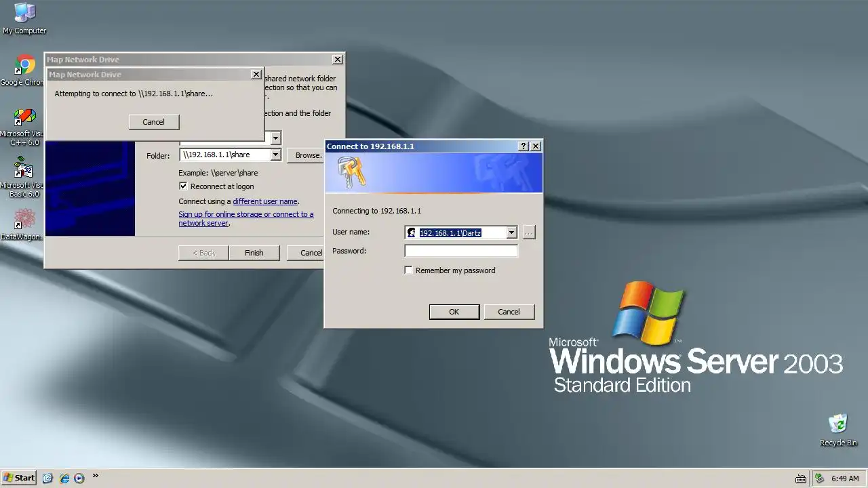The image size is (868, 488).
Task: Click the Show Desktop quick launch icon
Action: [x=47, y=478]
